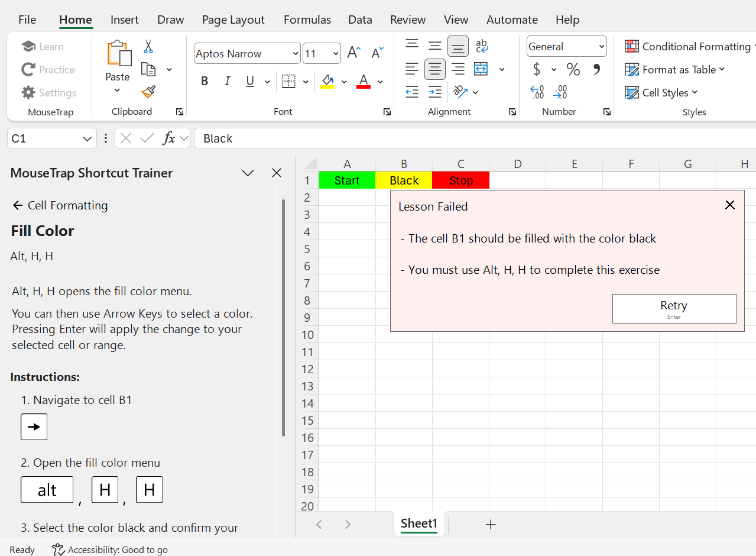Apply the Percent Style
Screen dimensions: 756x556
coord(572,69)
